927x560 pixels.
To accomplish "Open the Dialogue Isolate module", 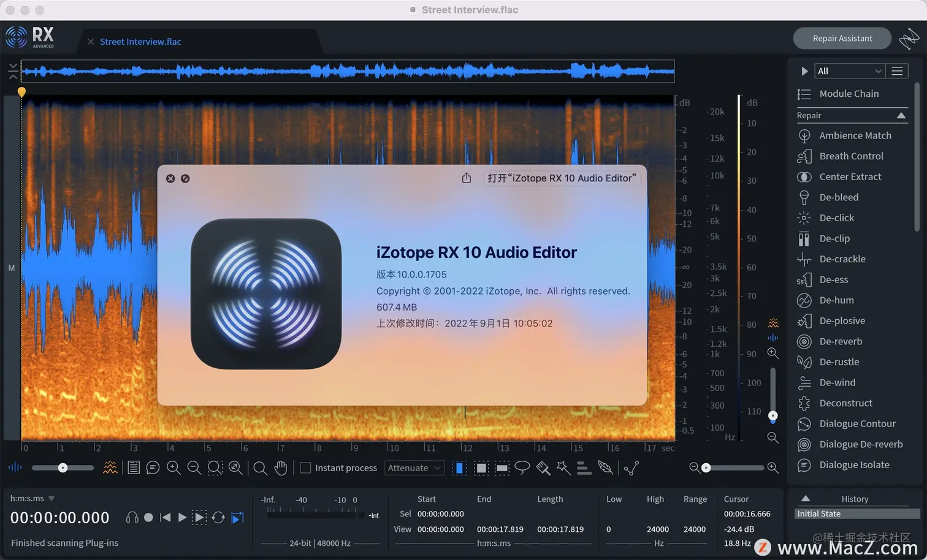I will [853, 464].
